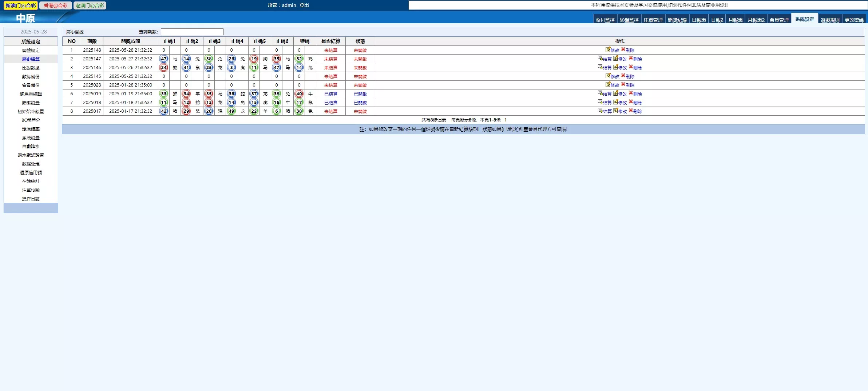This screenshot has width=868, height=391.
Task: Click 未開啟 status for period 2025147
Action: coord(360,59)
